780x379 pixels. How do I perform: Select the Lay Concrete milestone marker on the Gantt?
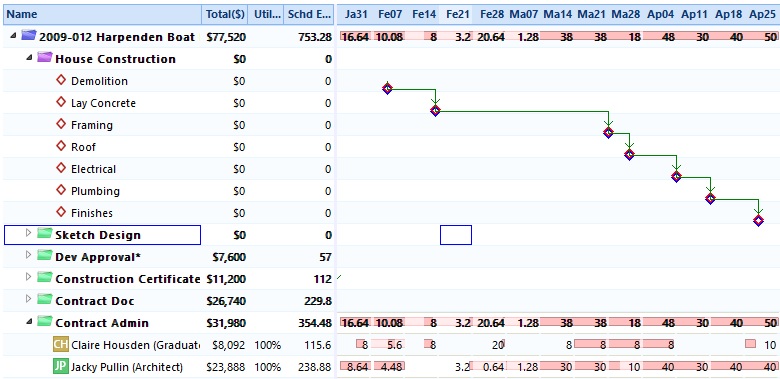point(435,110)
